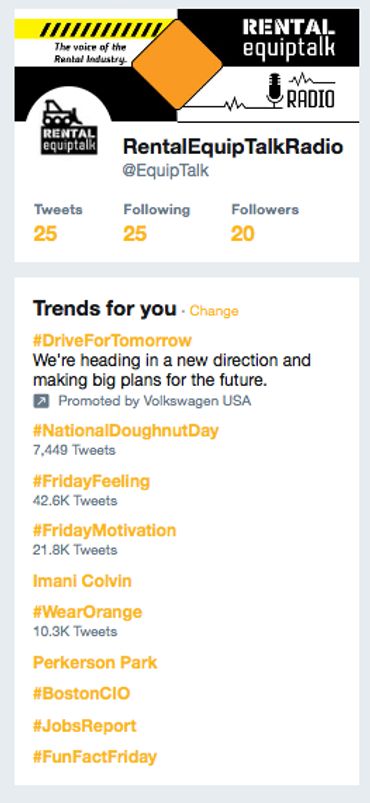
Task: Select the #FridayMotivation trend
Action: tap(105, 530)
